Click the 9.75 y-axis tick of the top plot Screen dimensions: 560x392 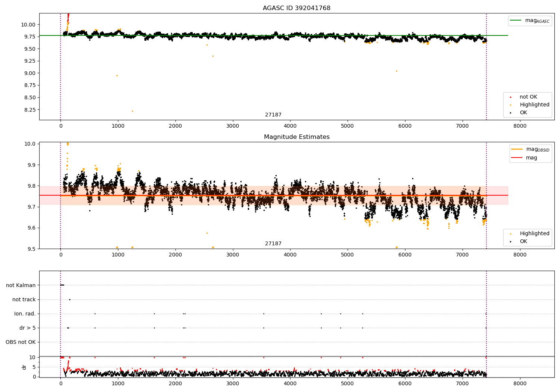pos(29,37)
